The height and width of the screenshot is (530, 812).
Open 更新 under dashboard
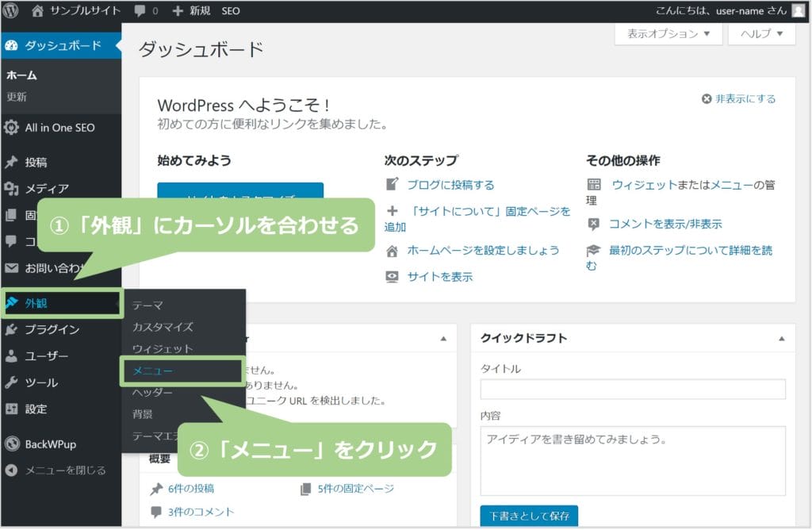tap(17, 96)
